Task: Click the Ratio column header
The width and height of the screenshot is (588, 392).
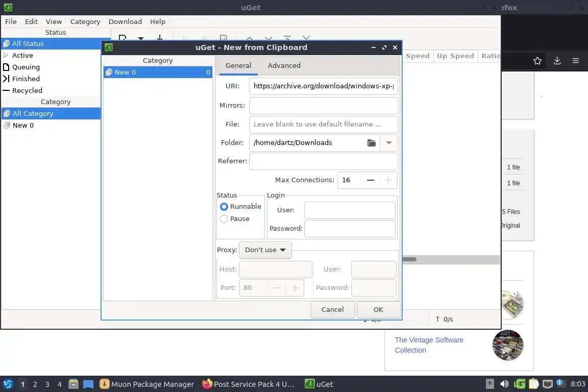Action: point(489,56)
